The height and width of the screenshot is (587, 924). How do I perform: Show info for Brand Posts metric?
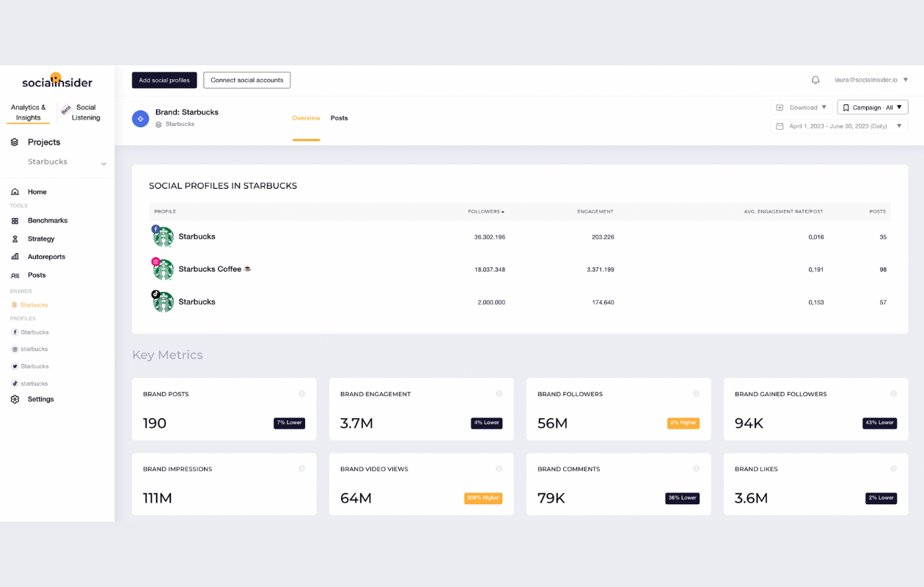[301, 394]
